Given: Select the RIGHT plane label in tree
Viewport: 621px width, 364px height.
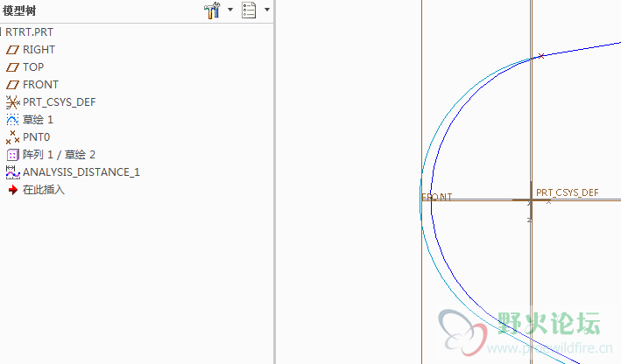Looking at the screenshot, I should 39,50.
